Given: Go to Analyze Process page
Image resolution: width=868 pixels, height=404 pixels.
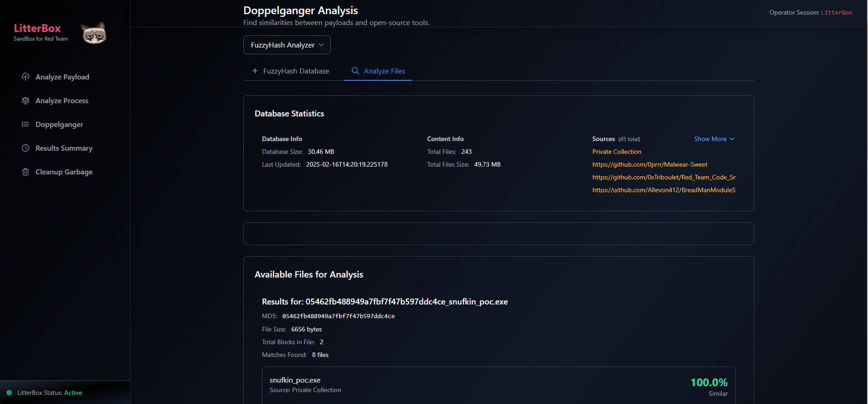Looking at the screenshot, I should coord(62,100).
